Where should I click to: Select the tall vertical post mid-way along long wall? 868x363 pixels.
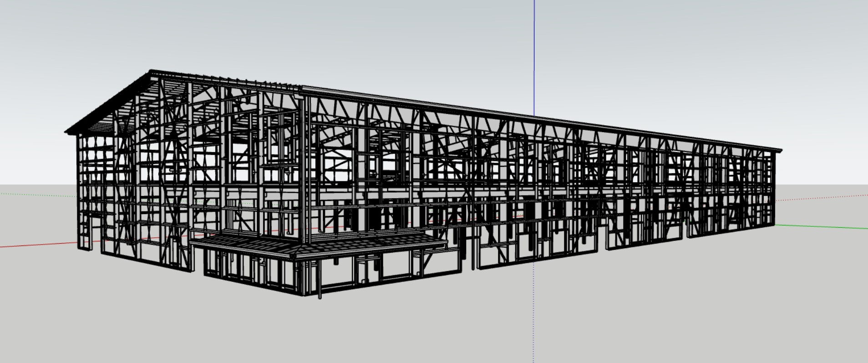(x=473, y=191)
